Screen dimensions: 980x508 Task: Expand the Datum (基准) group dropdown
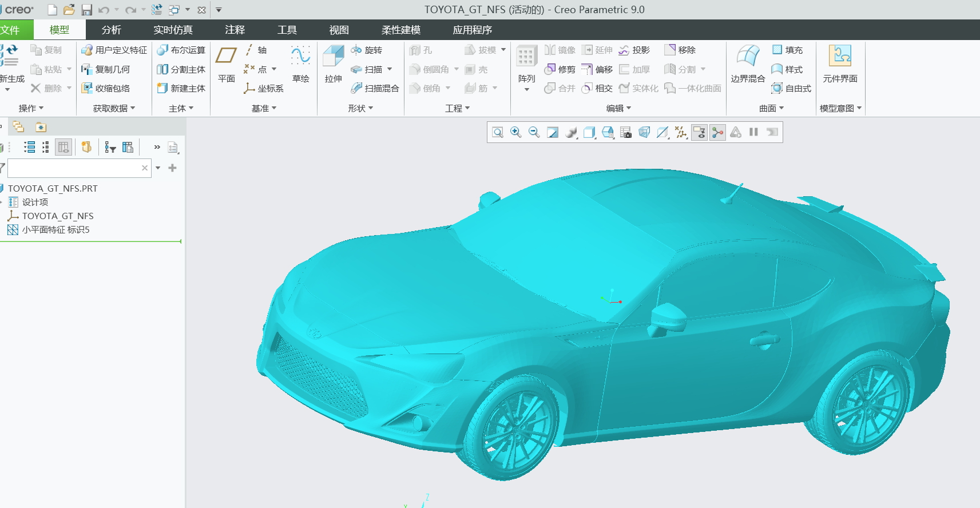[264, 108]
